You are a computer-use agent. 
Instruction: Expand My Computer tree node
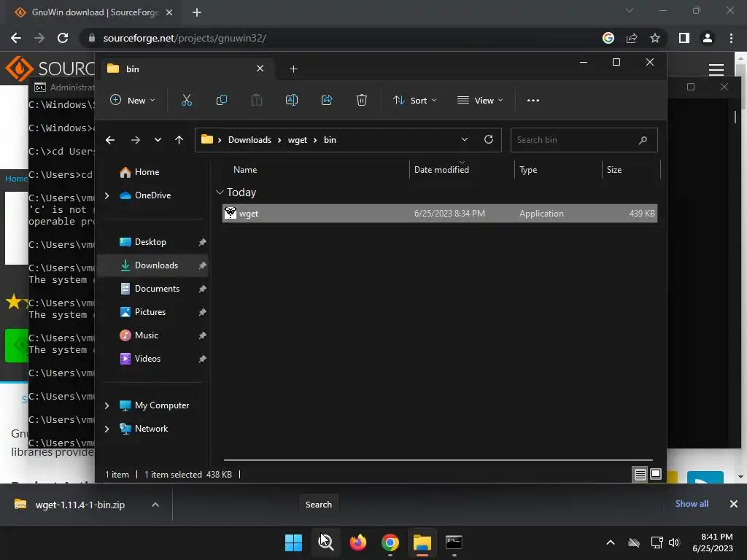coord(107,405)
